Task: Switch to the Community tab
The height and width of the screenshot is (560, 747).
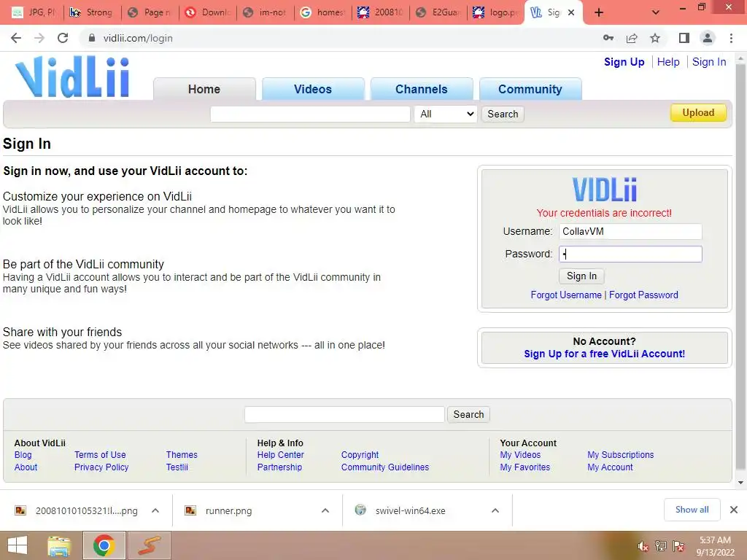Action: click(x=530, y=89)
